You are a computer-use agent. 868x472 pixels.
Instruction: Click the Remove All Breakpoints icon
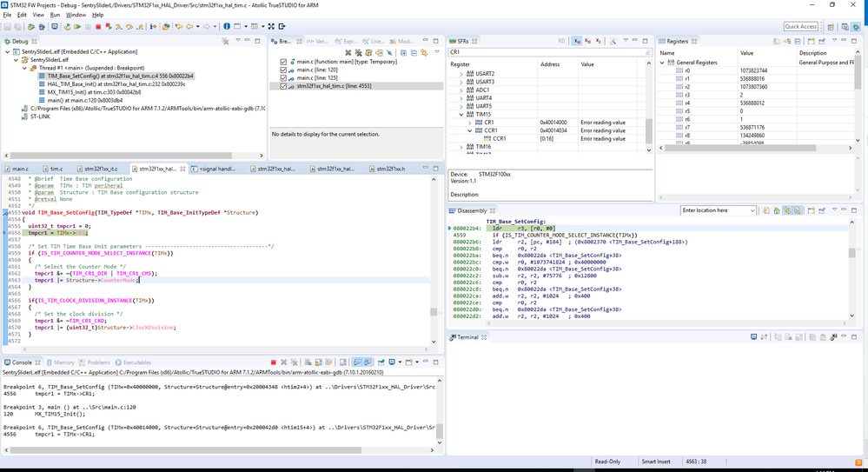358,53
